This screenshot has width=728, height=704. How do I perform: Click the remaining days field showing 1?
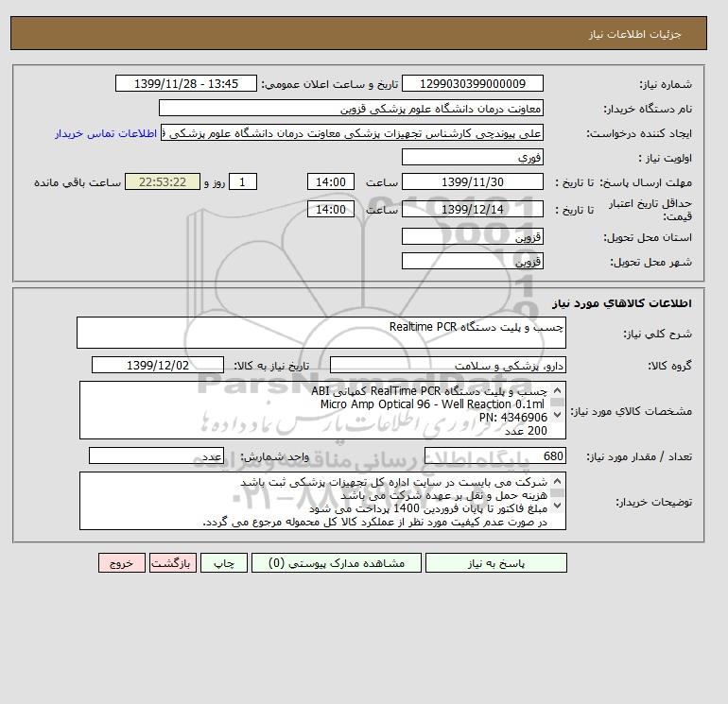pos(242,182)
